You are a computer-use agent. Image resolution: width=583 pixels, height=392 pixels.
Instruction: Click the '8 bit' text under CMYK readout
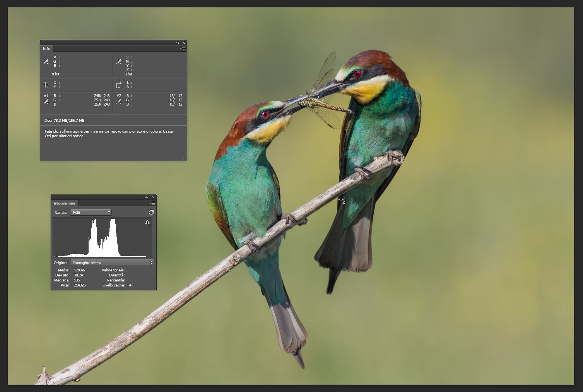point(128,74)
